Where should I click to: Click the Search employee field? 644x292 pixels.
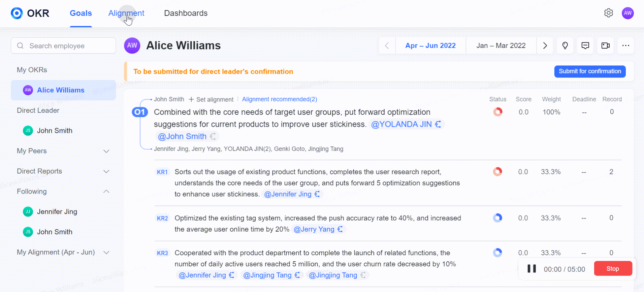(63, 46)
